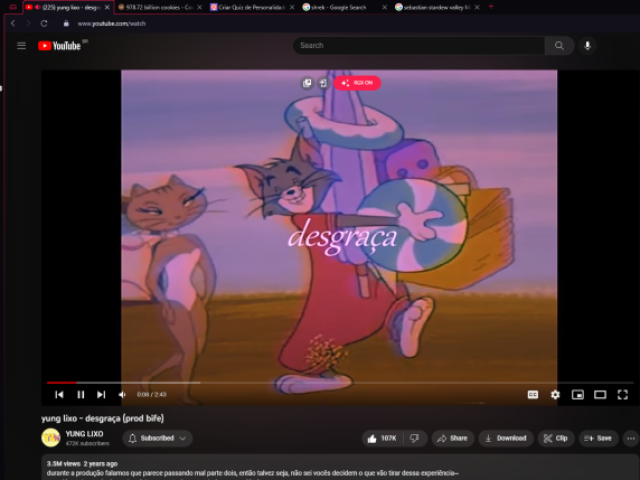The width and height of the screenshot is (640, 480).
Task: Close the shrek Google Search tab
Action: [x=384, y=7]
